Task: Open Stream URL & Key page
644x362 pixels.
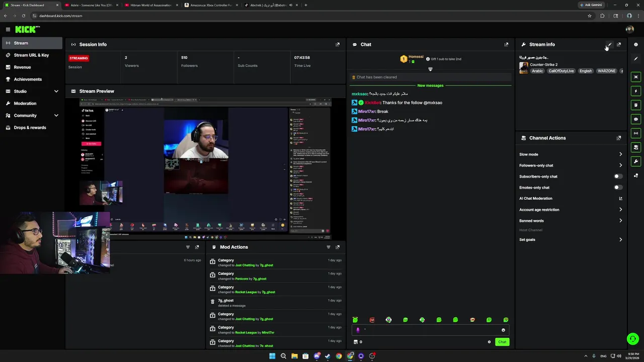Action: [x=32, y=55]
